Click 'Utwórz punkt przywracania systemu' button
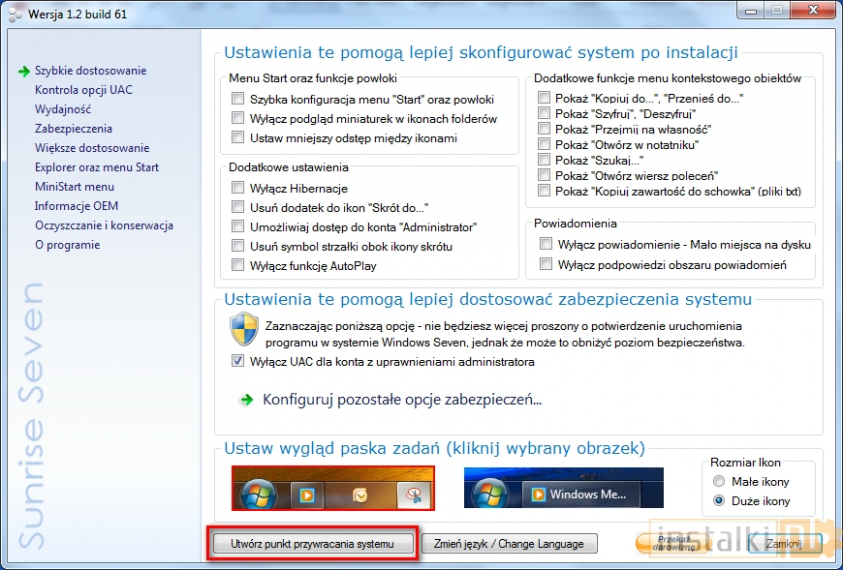This screenshot has height=570, width=843. click(313, 544)
